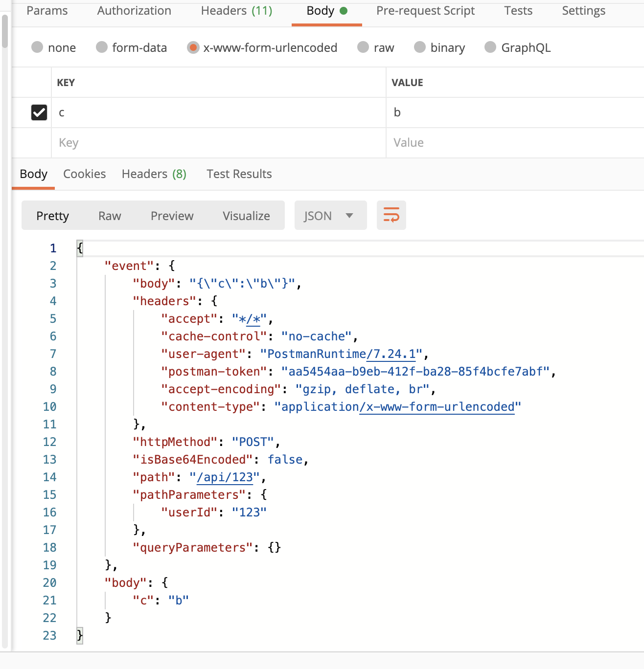Click the Preview view button

172,216
